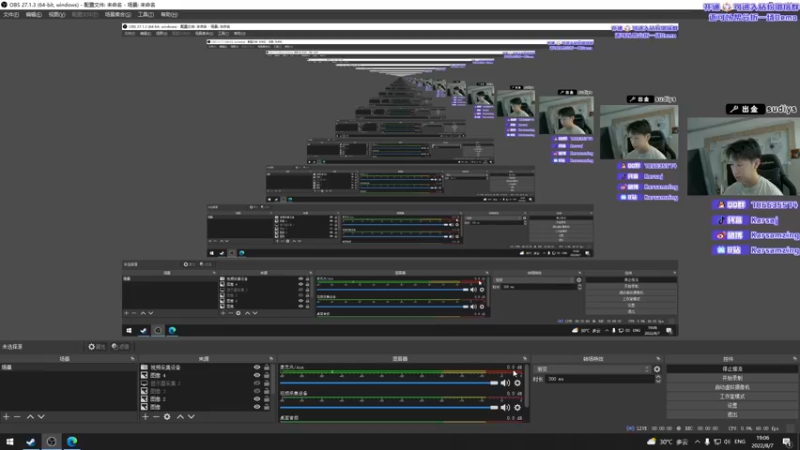The height and width of the screenshot is (450, 800).
Task: Remove selected scene with minus icon
Action: (17, 417)
